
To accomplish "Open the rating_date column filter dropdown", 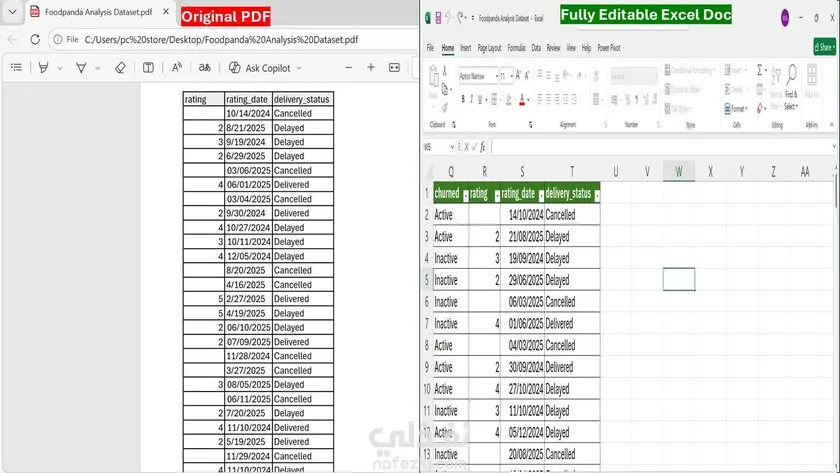I will [x=541, y=196].
